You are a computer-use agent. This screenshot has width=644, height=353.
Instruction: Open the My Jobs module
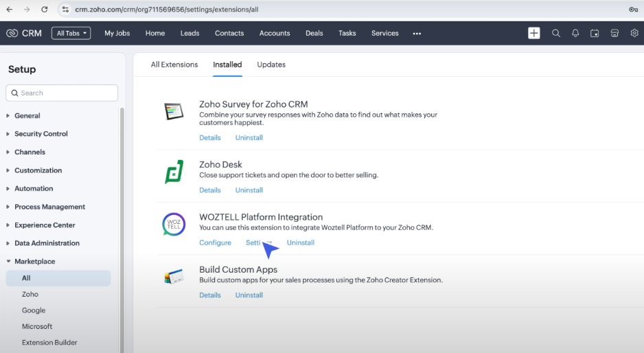(x=117, y=33)
